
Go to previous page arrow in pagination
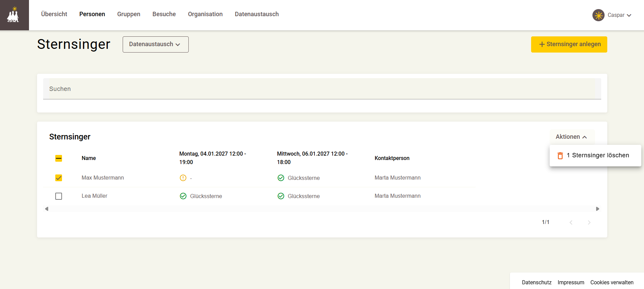pos(571,222)
